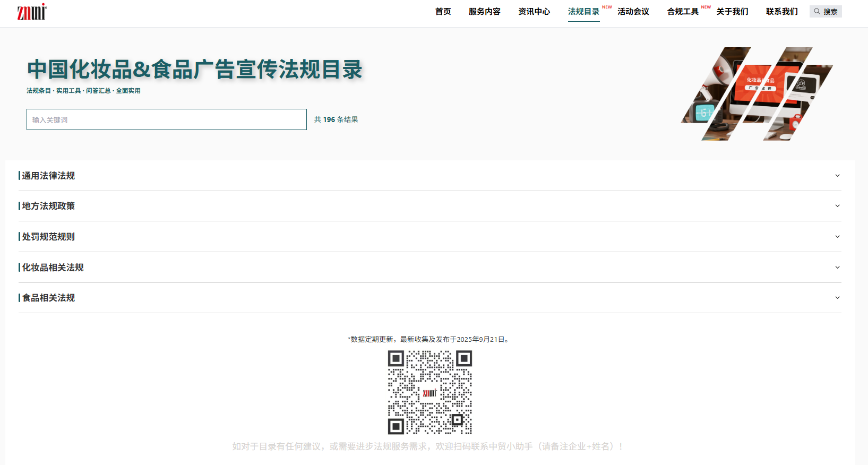868x465 pixels.
Task: Open the 联系我们 page
Action: coord(781,11)
